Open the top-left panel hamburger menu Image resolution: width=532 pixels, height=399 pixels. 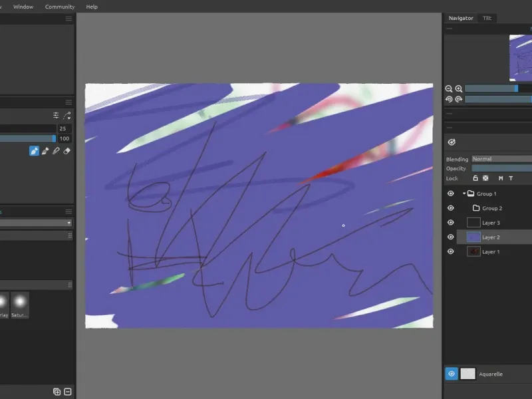68,19
